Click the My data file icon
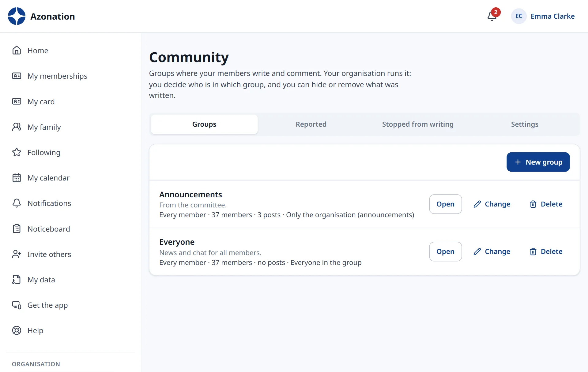The image size is (588, 372). 17,280
